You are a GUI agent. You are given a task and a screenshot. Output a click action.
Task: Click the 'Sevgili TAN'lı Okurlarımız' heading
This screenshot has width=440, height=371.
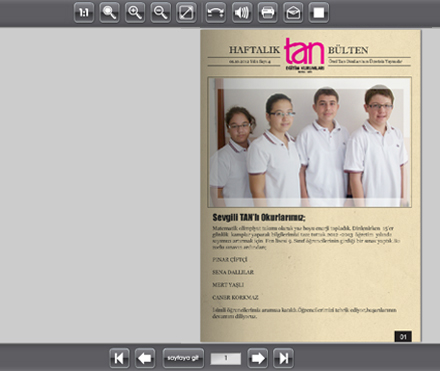(x=259, y=218)
